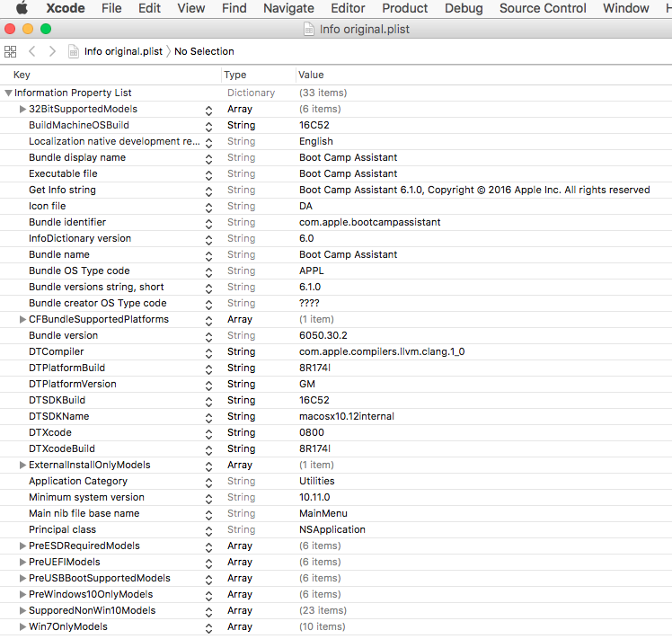Image resolution: width=672 pixels, height=639 pixels.
Task: Select the 'InfoDictionary version' key
Action: coord(80,238)
